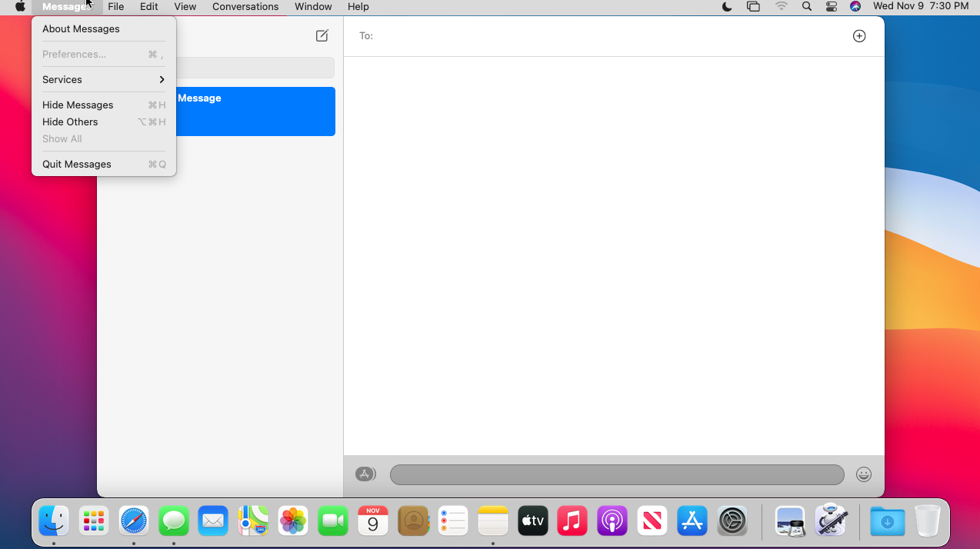980x549 pixels.
Task: Open News from the Dock
Action: click(652, 521)
